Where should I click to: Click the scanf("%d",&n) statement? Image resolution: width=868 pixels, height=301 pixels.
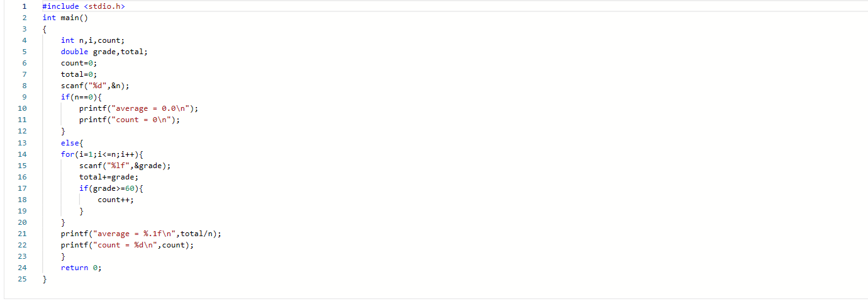pos(95,86)
